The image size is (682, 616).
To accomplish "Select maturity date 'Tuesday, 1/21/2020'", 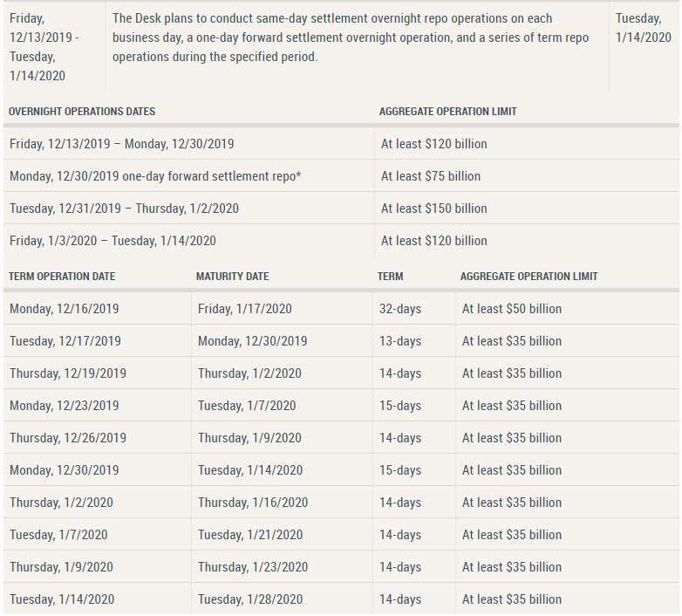I will 250,535.
